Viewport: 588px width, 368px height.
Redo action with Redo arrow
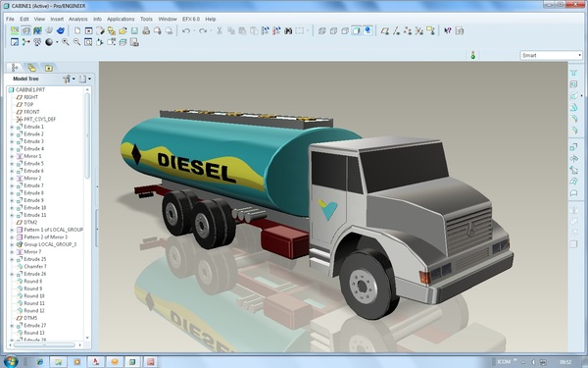click(x=203, y=30)
